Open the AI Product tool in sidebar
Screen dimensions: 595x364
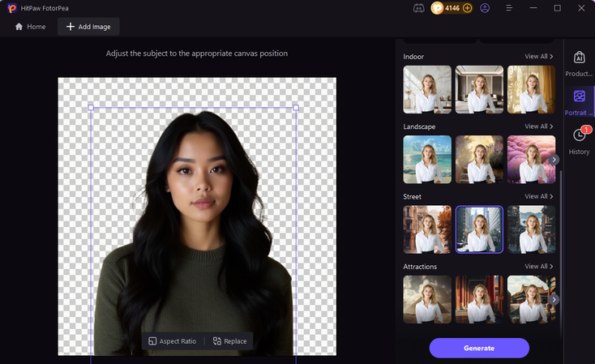pyautogui.click(x=579, y=63)
